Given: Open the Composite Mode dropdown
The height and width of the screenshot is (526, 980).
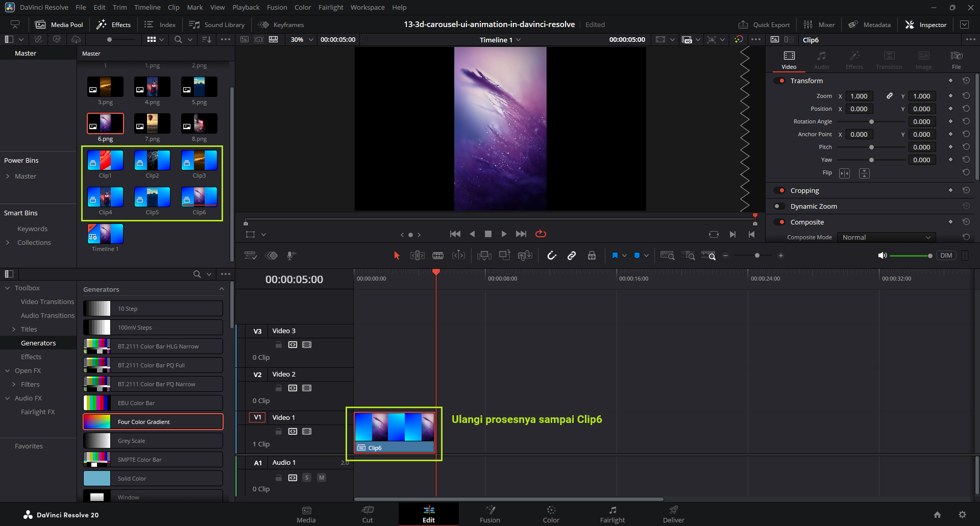Looking at the screenshot, I should click(x=886, y=237).
